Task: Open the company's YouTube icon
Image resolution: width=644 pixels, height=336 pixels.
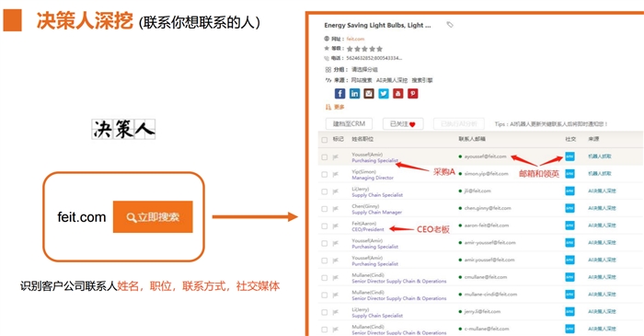Action: pyautogui.click(x=398, y=94)
